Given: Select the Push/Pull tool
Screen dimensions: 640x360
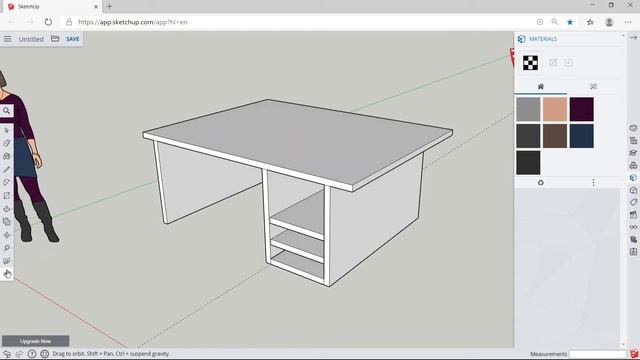Looking at the screenshot, I should (7, 209).
